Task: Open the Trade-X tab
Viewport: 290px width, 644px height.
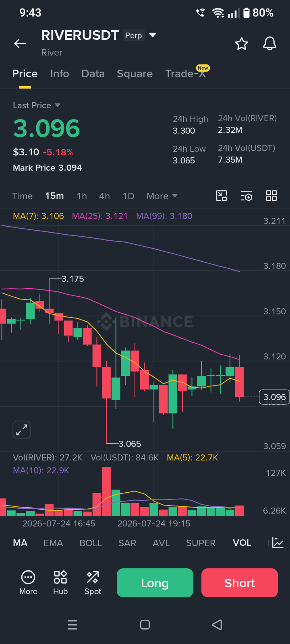Action: [186, 74]
